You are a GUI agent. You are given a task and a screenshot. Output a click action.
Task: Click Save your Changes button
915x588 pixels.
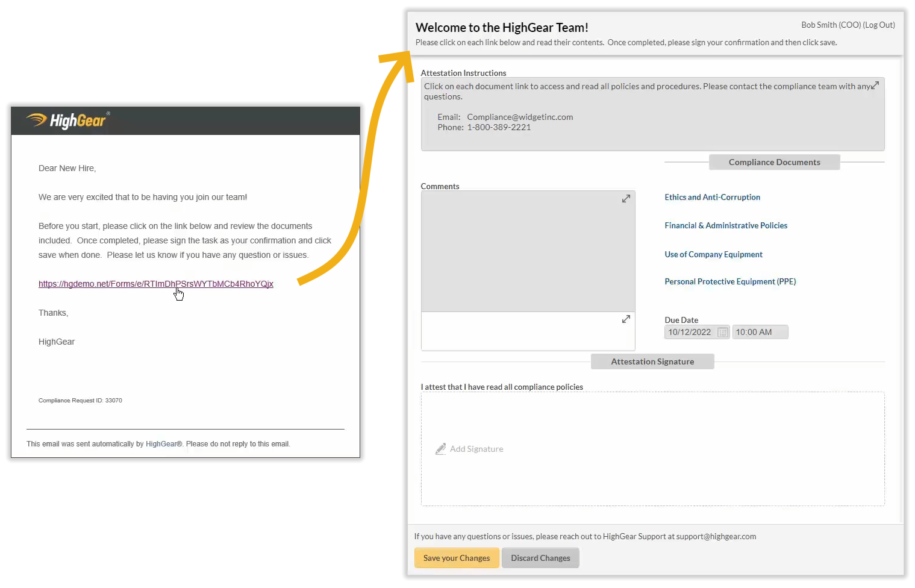(x=457, y=558)
